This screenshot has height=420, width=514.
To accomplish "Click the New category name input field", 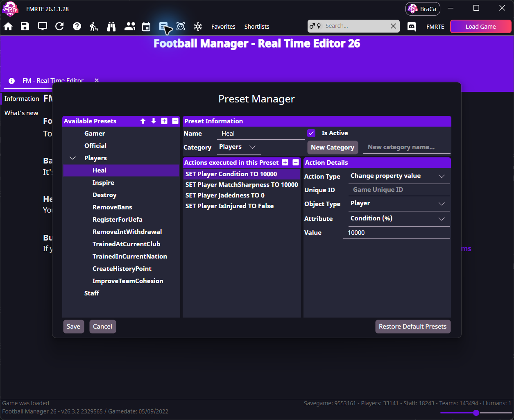I will click(x=406, y=147).
